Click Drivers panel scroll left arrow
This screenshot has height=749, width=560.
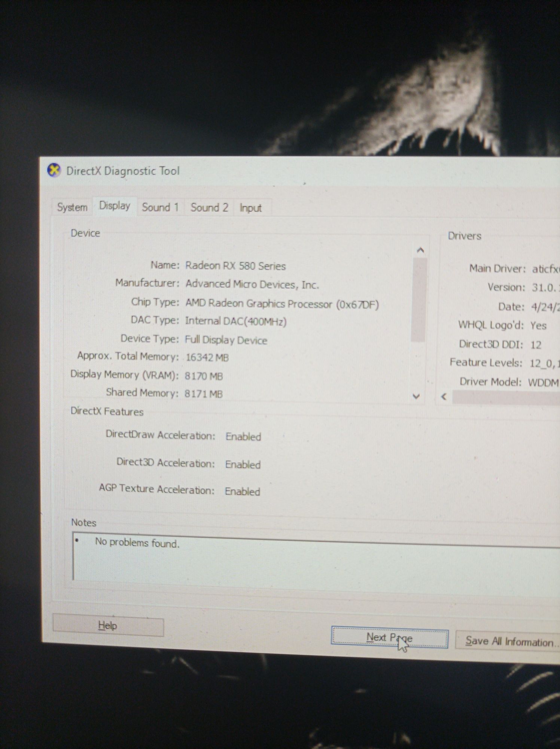tap(444, 396)
